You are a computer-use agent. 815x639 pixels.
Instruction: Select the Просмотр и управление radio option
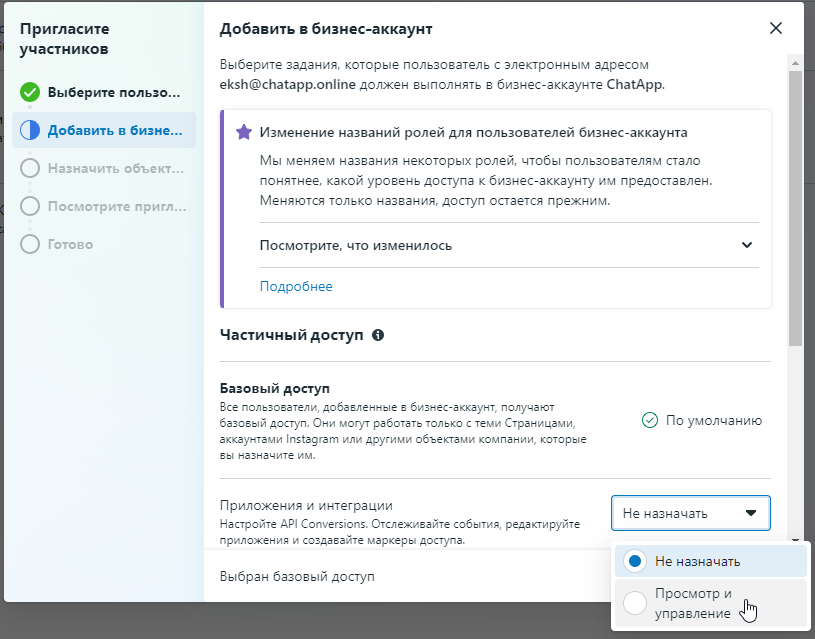[x=634, y=603]
